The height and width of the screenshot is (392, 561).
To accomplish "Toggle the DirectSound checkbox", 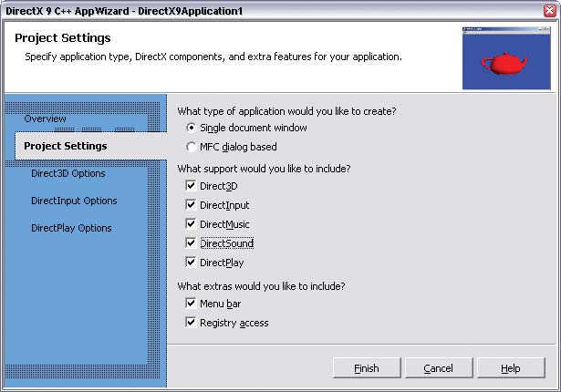I will click(x=191, y=243).
